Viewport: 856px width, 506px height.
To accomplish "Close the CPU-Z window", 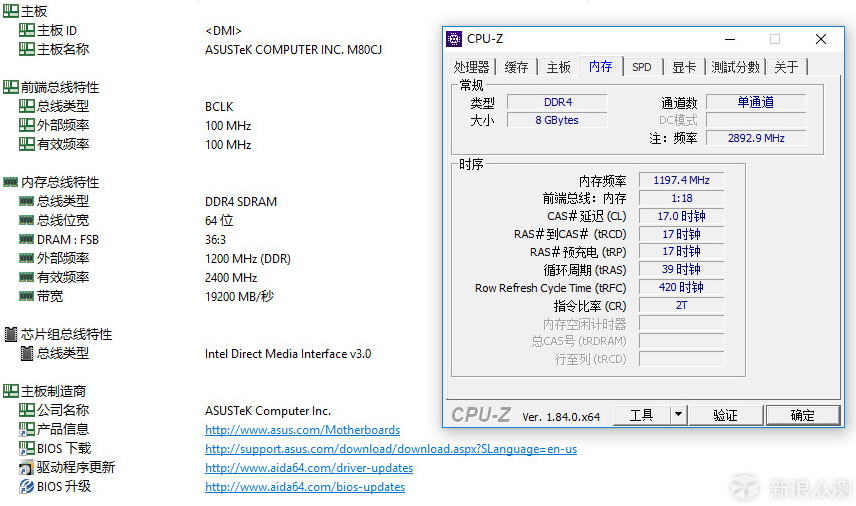I will (x=821, y=39).
